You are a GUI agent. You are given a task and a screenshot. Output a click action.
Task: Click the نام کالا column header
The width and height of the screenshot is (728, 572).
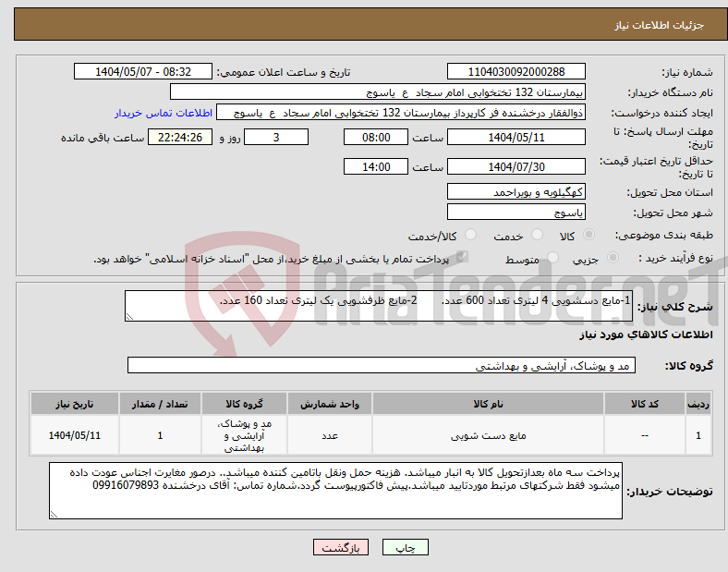(488, 404)
